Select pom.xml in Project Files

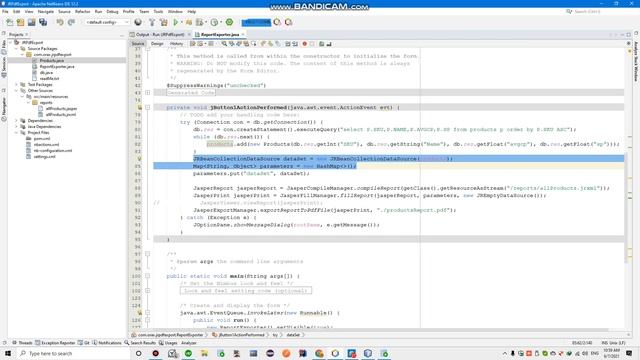tap(42, 138)
